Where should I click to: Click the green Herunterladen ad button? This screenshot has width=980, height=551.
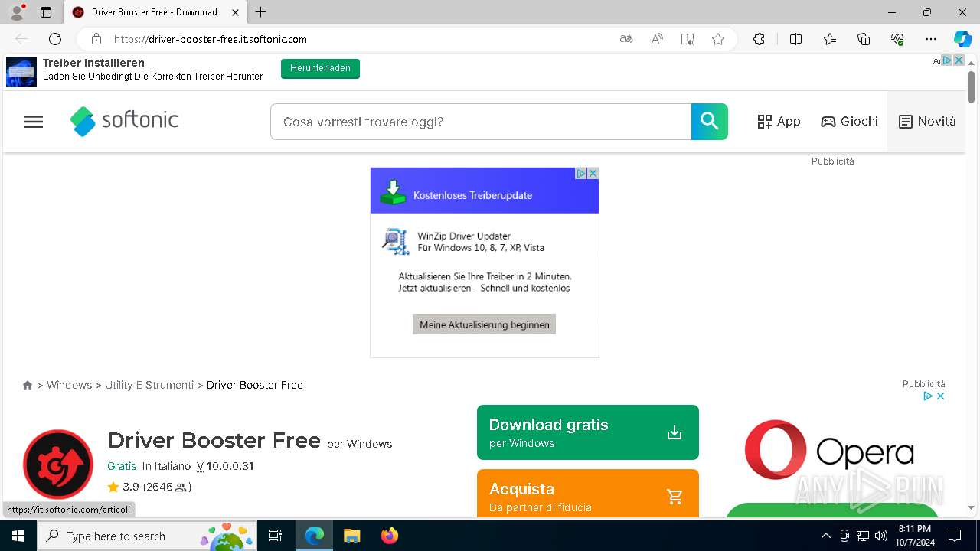point(320,68)
